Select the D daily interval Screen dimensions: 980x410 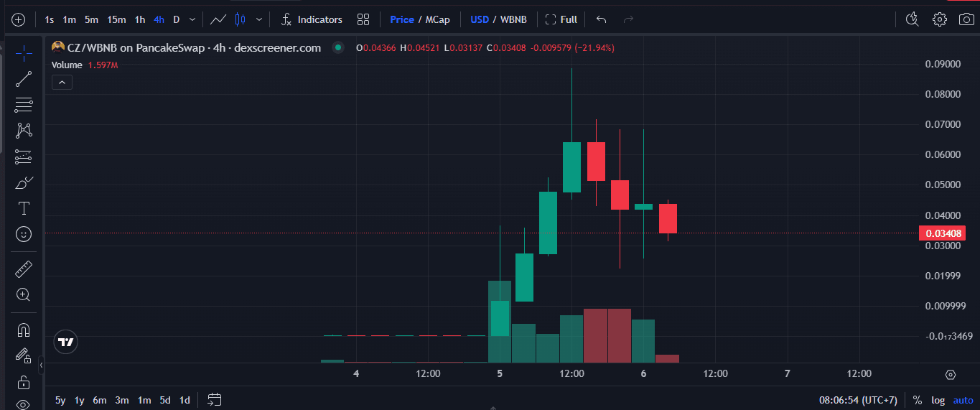[x=176, y=19]
